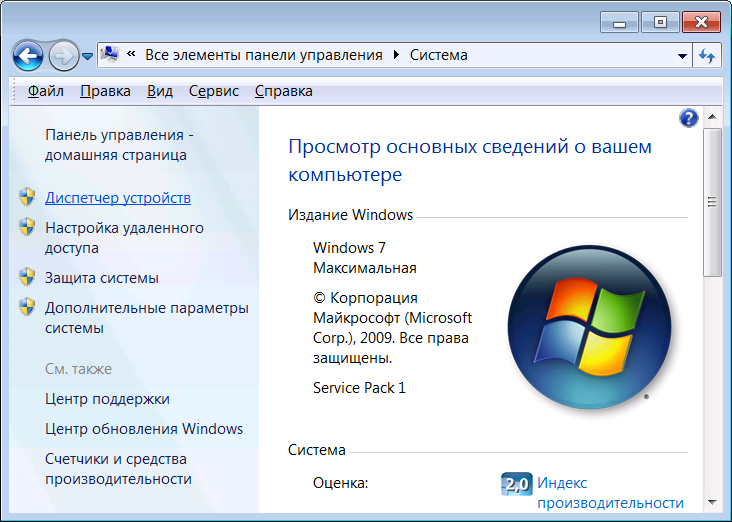Screen dimensions: 732x522
Task: Click the blue Help question mark icon
Action: point(689,118)
